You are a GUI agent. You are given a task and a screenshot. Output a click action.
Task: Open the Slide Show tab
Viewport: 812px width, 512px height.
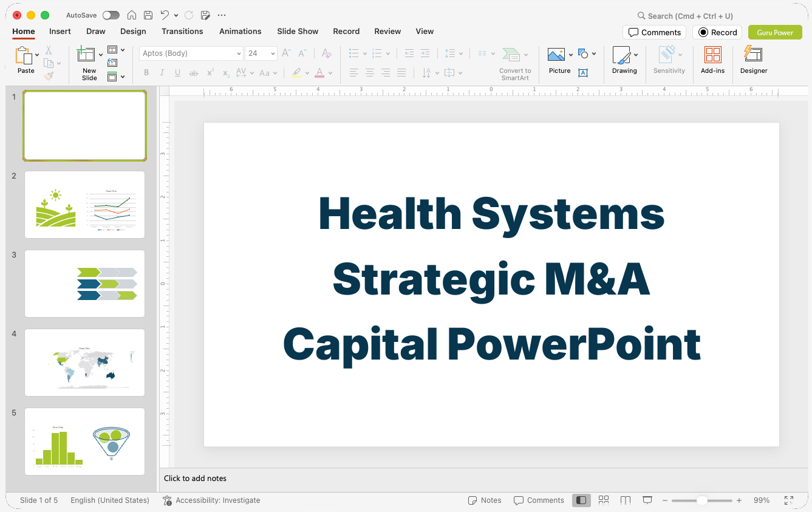(298, 31)
